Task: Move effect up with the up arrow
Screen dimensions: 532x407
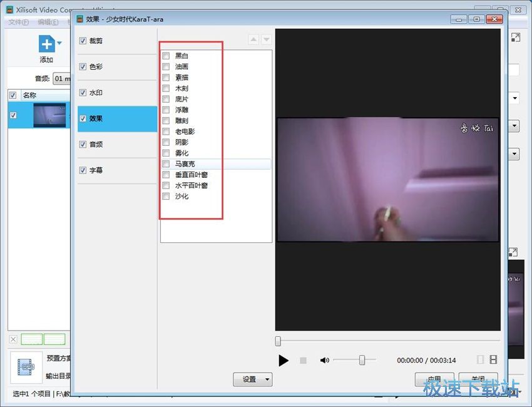Action: tap(253, 39)
